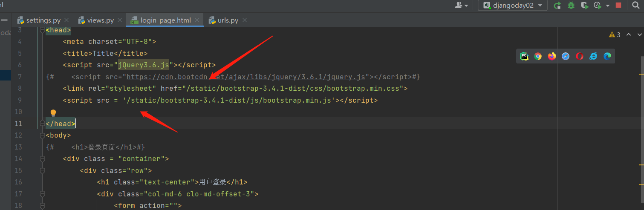Close the settings.py tab
This screenshot has width=644, height=210.
pos(67,20)
